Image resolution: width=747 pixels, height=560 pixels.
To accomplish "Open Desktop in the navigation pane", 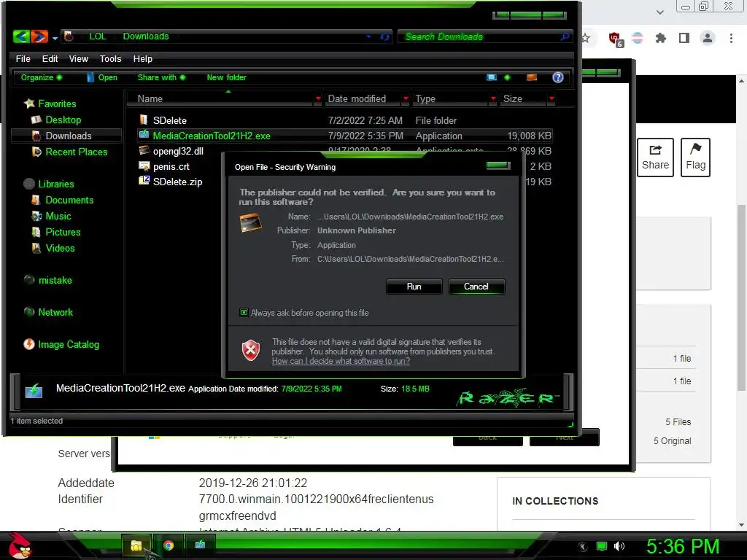I will point(63,120).
